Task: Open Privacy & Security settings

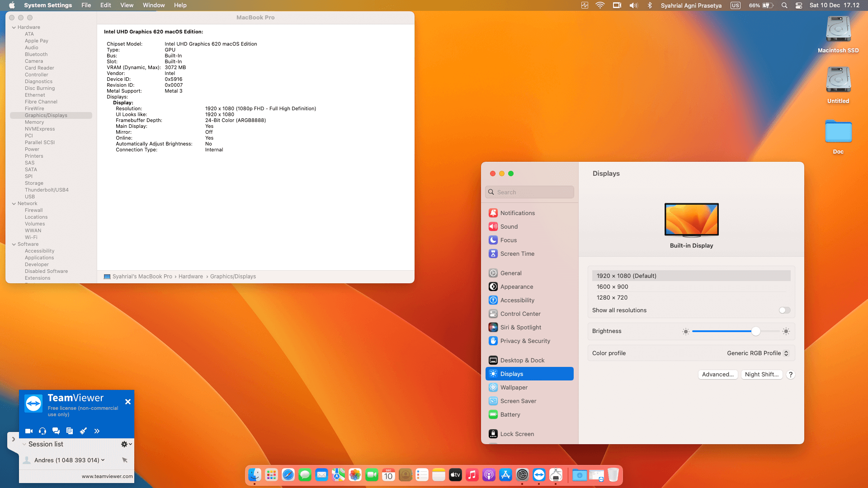Action: 525,341
